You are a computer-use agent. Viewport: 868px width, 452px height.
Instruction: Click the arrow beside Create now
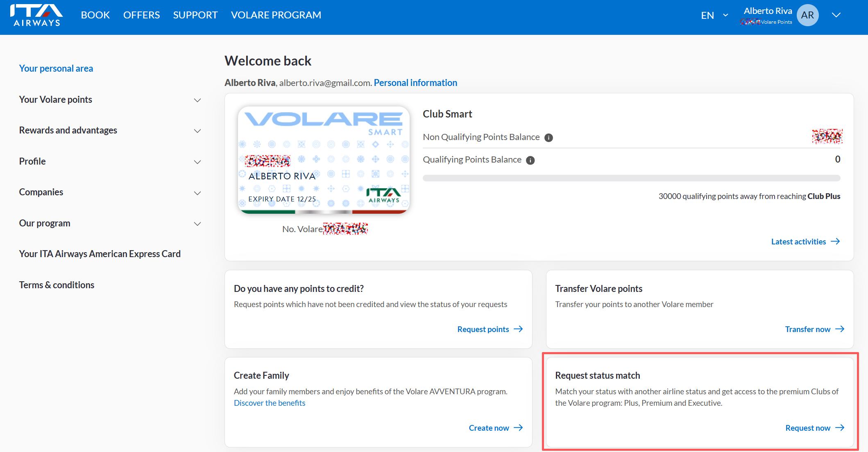pyautogui.click(x=518, y=428)
